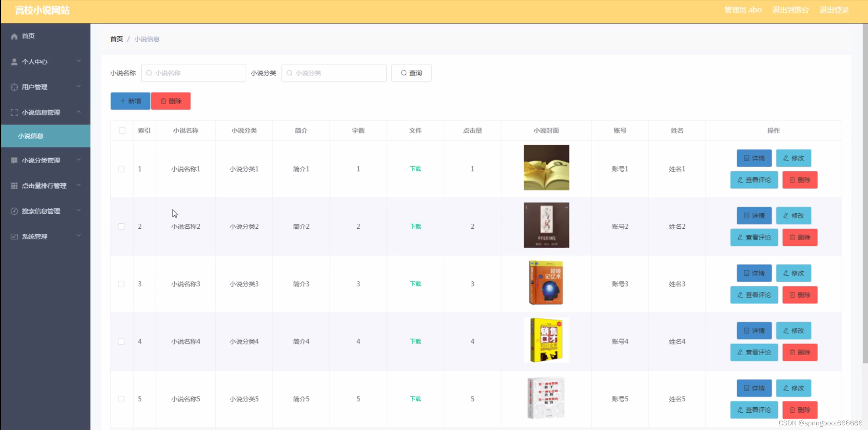Viewport: 868px width, 430px height.
Task: Open the 小说信息 submenu item
Action: tap(31, 136)
